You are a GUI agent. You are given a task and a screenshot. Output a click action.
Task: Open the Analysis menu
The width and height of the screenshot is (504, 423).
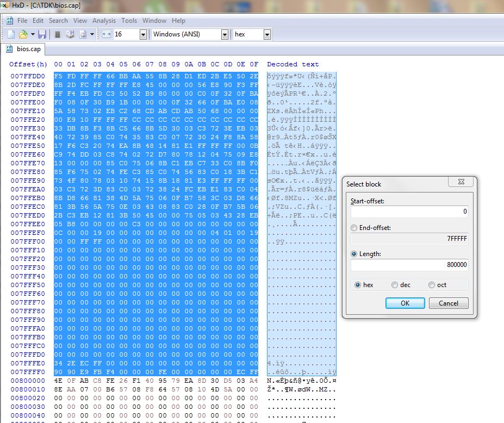coord(104,21)
